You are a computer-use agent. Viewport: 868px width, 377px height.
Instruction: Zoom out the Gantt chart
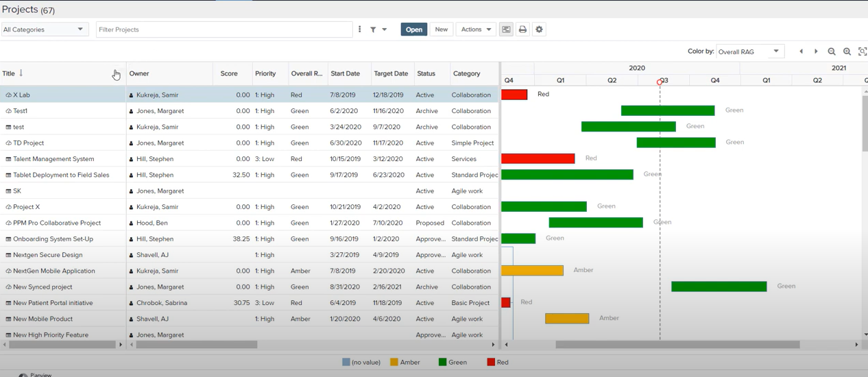[832, 51]
